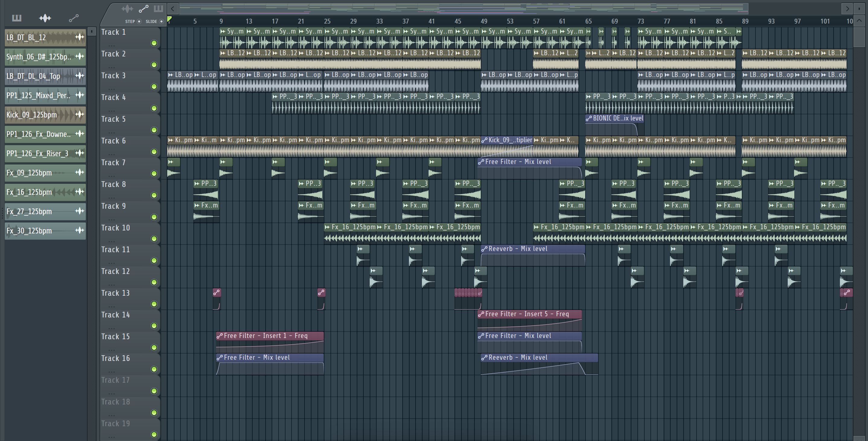The width and height of the screenshot is (868, 441).
Task: Open first Ki..pm clip menu on Track 6
Action: [x=171, y=140]
